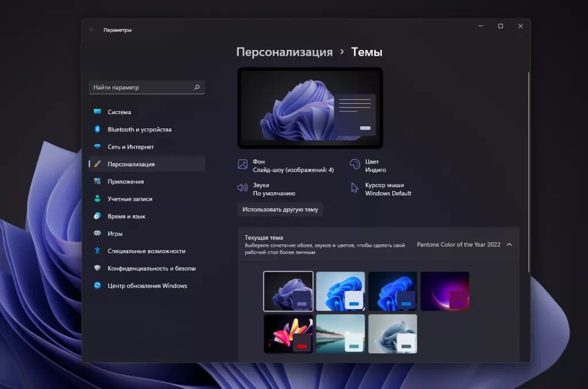Click the search magnifier icon
The width and height of the screenshot is (588, 389).
coord(197,87)
